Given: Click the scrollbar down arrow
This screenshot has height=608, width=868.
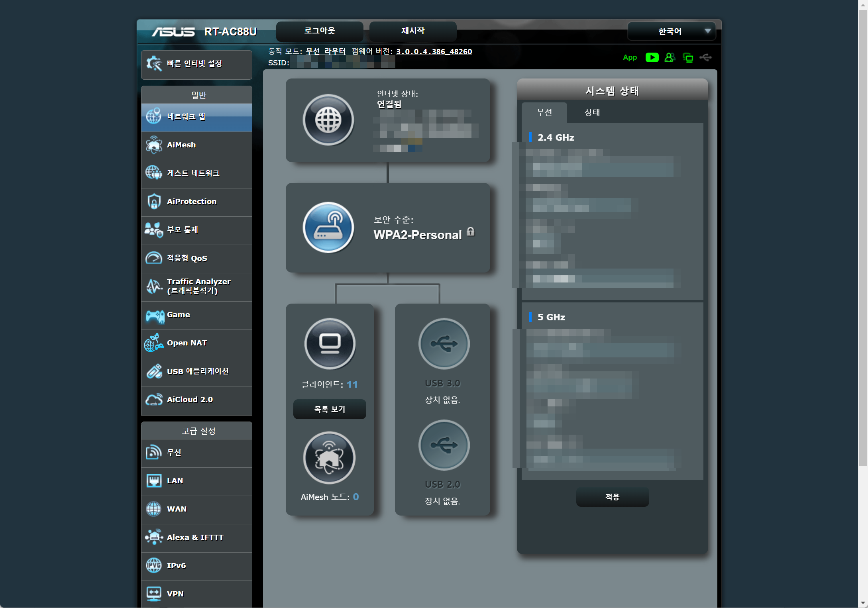Looking at the screenshot, I should coord(863,603).
